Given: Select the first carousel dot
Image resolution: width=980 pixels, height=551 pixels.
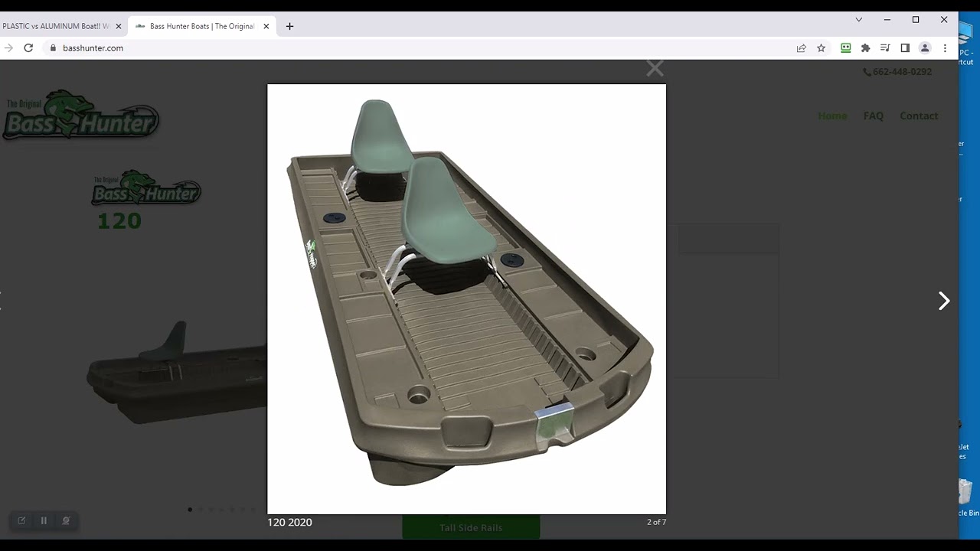Looking at the screenshot, I should pyautogui.click(x=190, y=509).
